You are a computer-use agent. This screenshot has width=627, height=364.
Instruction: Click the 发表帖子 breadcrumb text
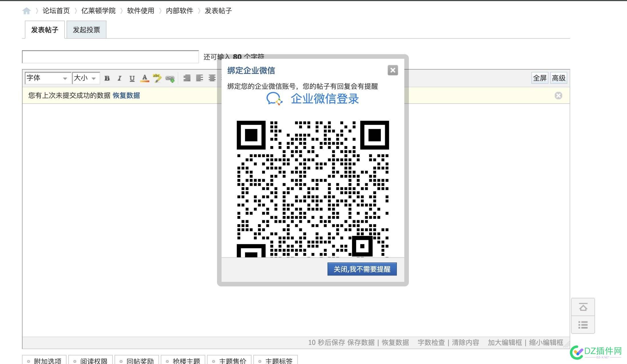(218, 11)
